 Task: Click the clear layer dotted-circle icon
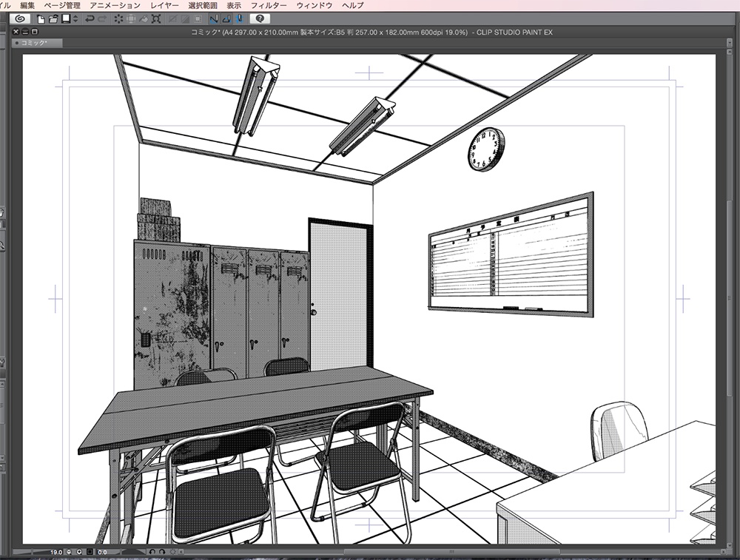pyautogui.click(x=118, y=19)
